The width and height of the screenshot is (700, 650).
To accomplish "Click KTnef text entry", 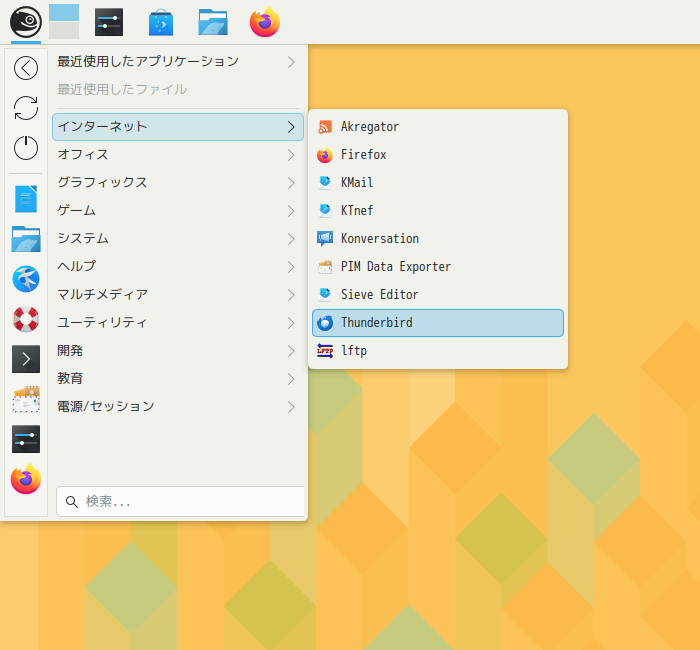I will click(x=357, y=211).
